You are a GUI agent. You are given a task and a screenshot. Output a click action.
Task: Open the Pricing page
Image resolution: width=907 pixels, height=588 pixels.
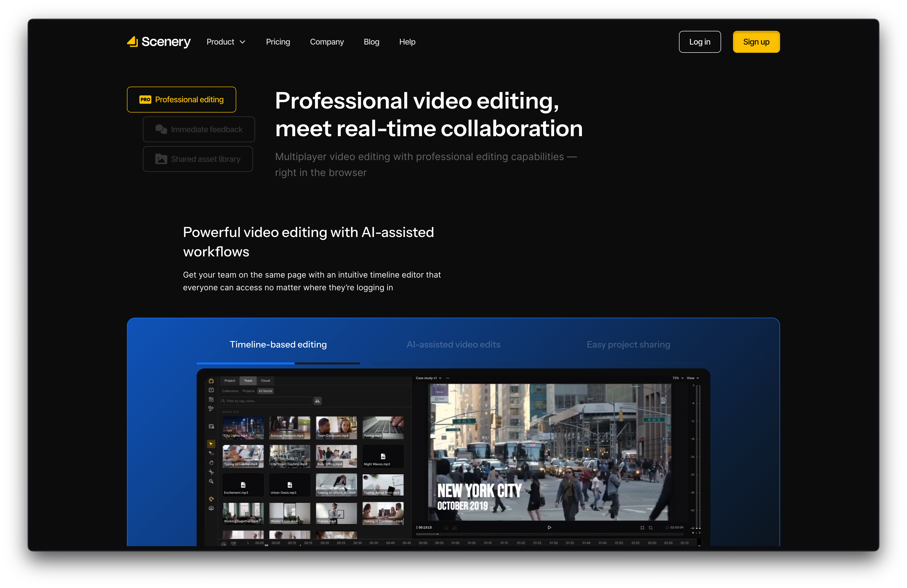click(278, 42)
